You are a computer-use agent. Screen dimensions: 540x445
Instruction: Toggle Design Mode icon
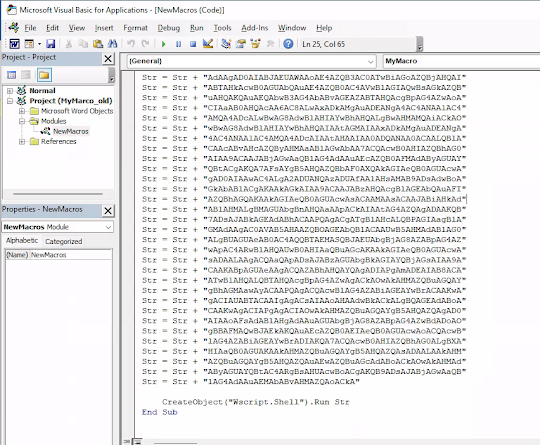[208, 44]
